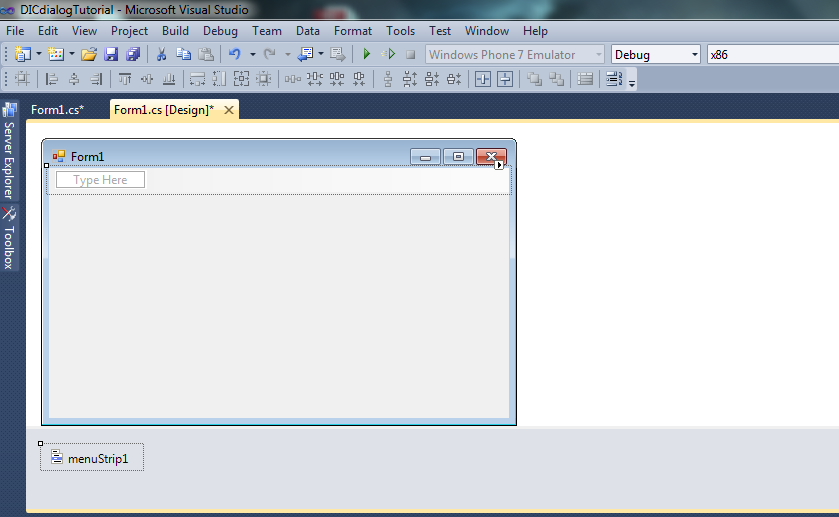839x517 pixels.
Task: Click the Align to Grid layout icon
Action: (22, 79)
